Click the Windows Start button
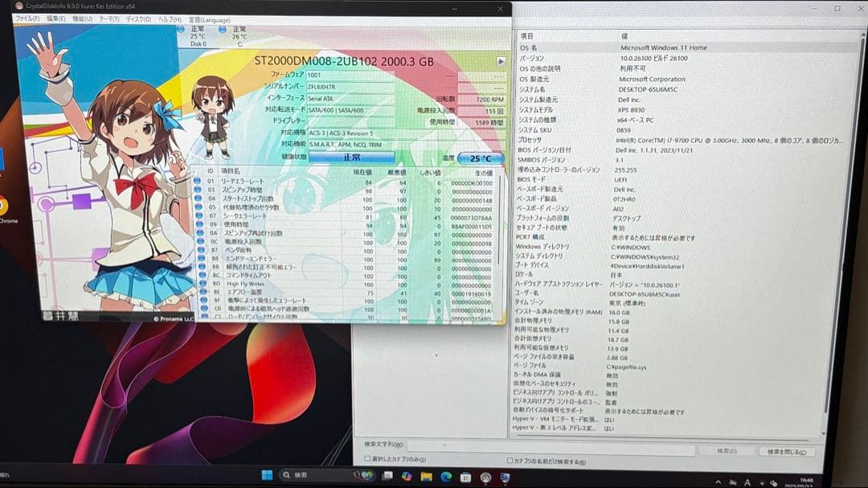This screenshot has width=868, height=488. coord(267,475)
